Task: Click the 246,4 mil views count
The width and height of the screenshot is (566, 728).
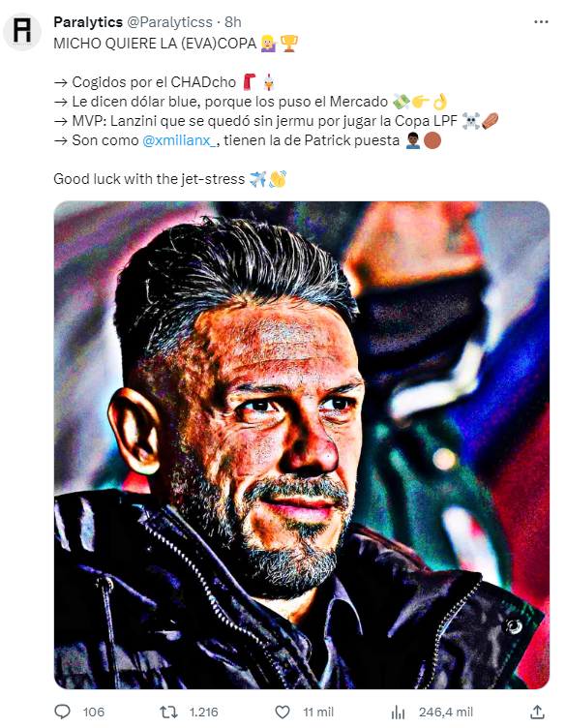Action: (446, 712)
